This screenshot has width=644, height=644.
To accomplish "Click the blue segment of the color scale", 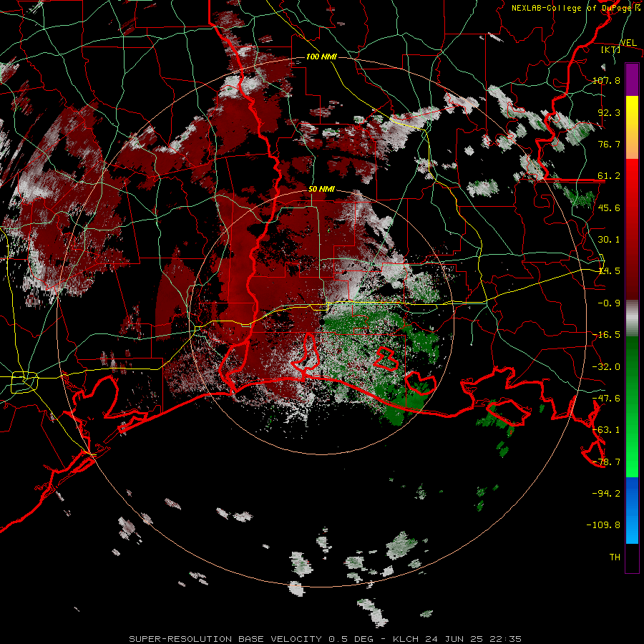I will point(632,510).
